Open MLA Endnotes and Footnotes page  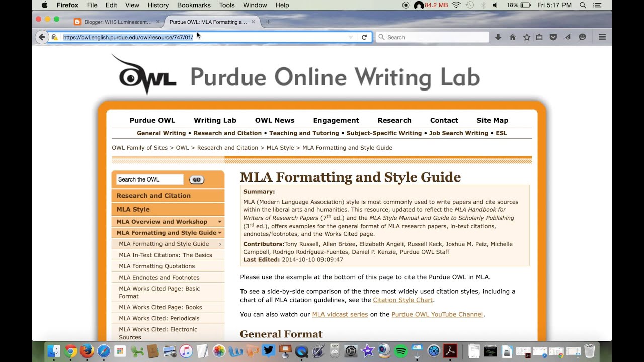pyautogui.click(x=159, y=278)
